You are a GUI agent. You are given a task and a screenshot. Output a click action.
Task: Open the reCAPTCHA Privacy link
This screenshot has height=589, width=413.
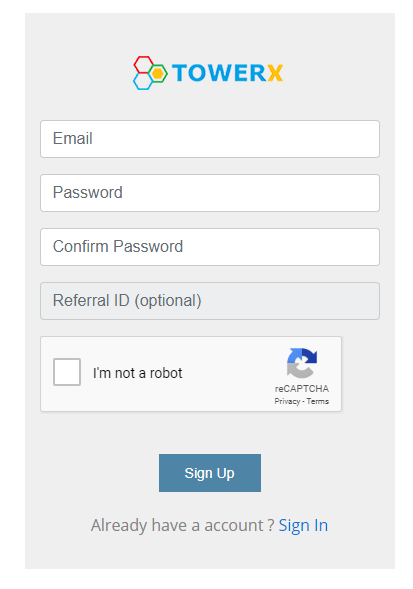coord(287,401)
